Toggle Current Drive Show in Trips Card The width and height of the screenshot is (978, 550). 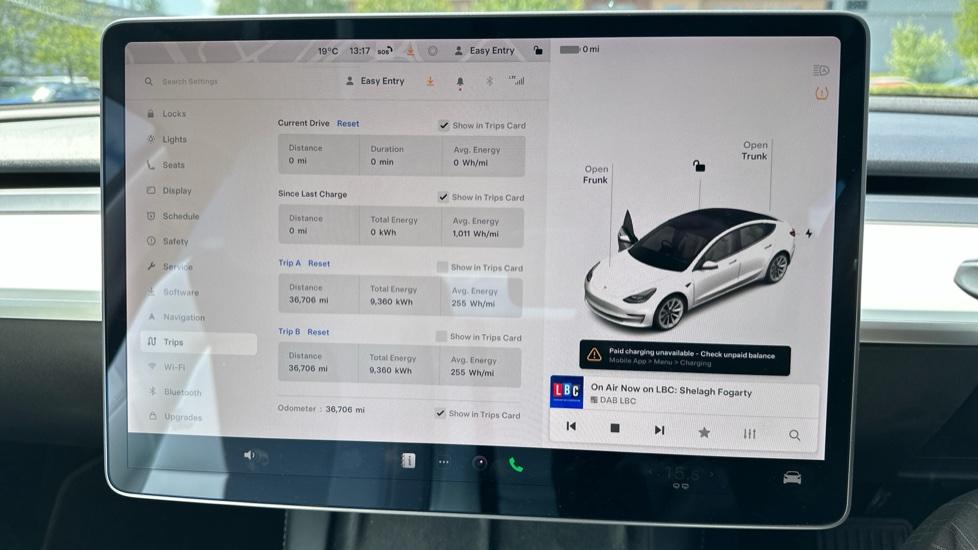pos(443,125)
